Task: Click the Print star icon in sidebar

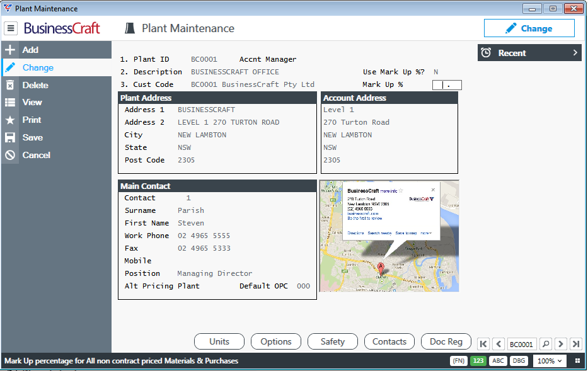Action: pyautogui.click(x=10, y=120)
